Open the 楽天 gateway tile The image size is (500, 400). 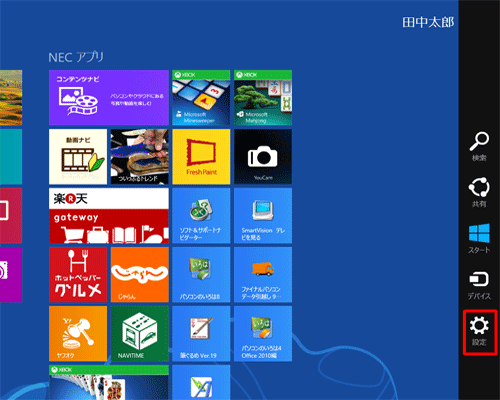point(109,216)
